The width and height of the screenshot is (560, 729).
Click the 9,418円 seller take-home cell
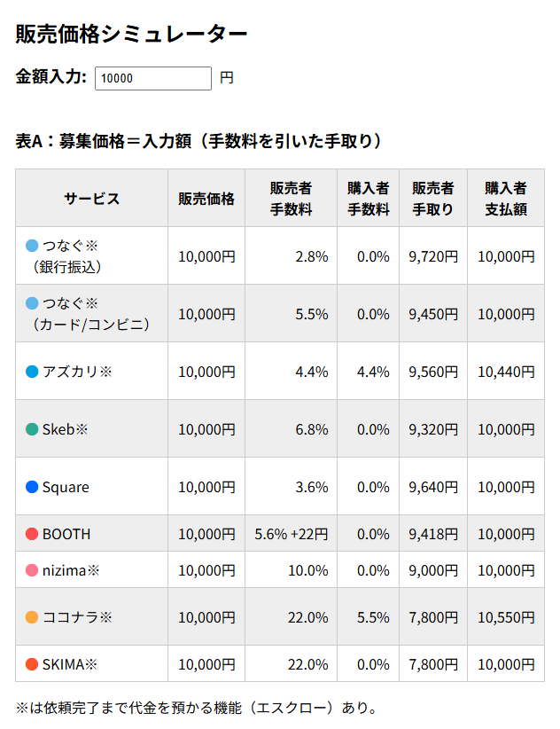[x=433, y=534]
